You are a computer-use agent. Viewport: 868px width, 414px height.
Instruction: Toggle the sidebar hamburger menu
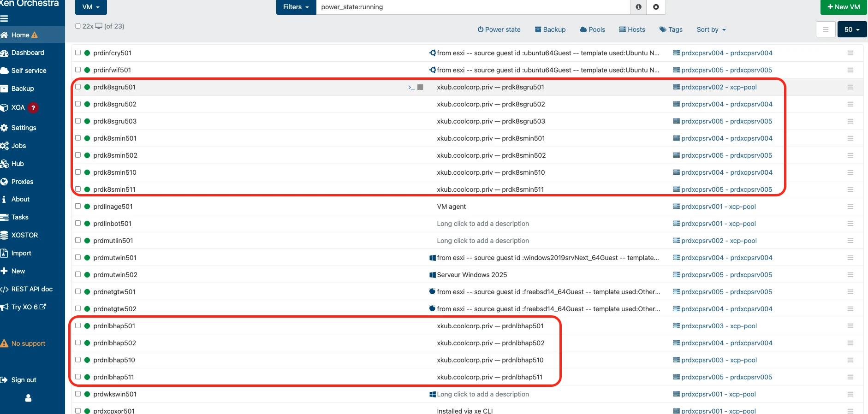[x=4, y=19]
